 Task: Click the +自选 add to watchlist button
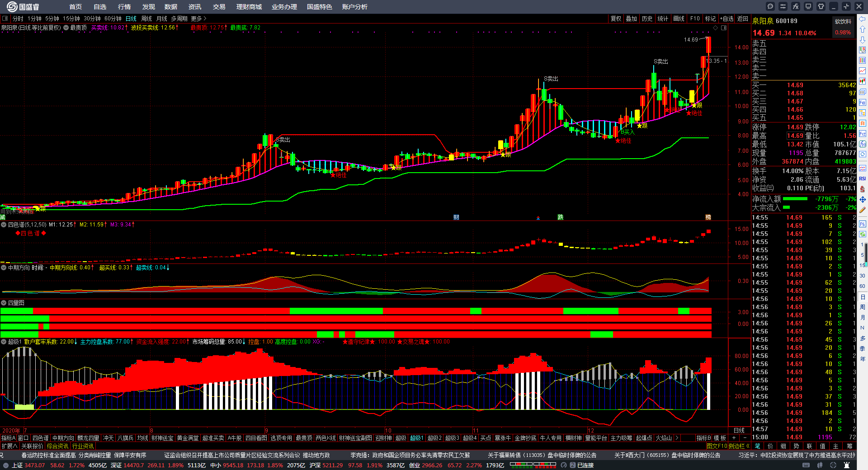point(726,19)
